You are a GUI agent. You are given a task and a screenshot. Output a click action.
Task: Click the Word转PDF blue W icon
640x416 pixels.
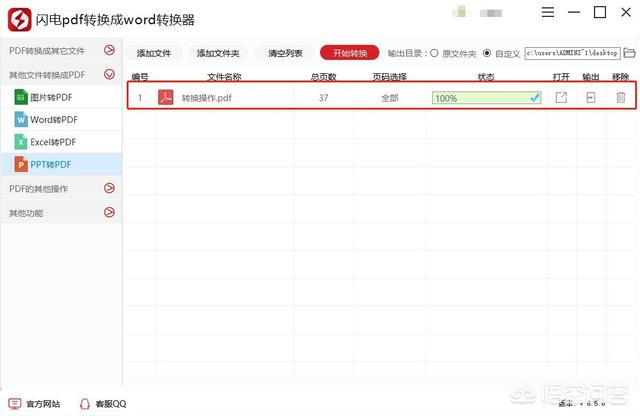click(x=21, y=120)
